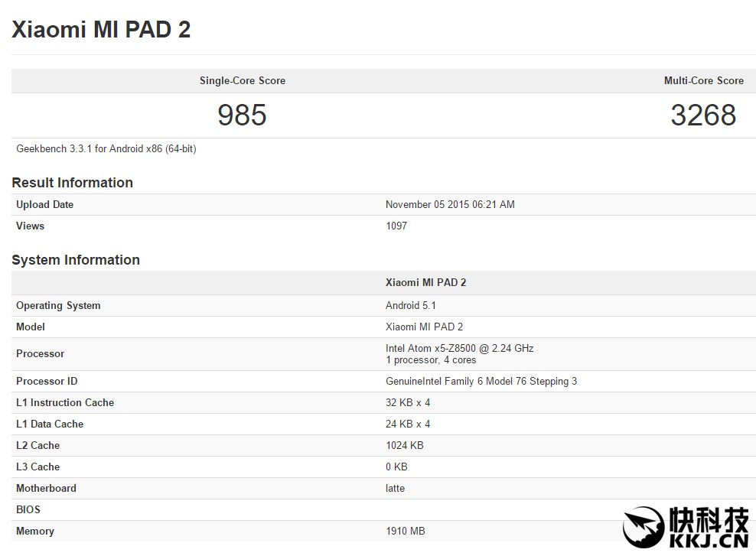Select the 'Multi-Core Score' column header
Image resolution: width=756 pixels, height=556 pixels.
(x=704, y=80)
